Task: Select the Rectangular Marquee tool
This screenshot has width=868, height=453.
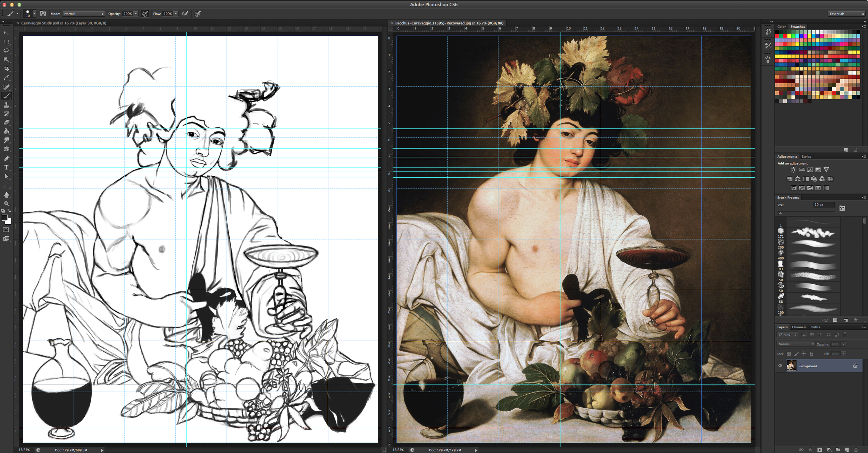Action: pyautogui.click(x=6, y=42)
